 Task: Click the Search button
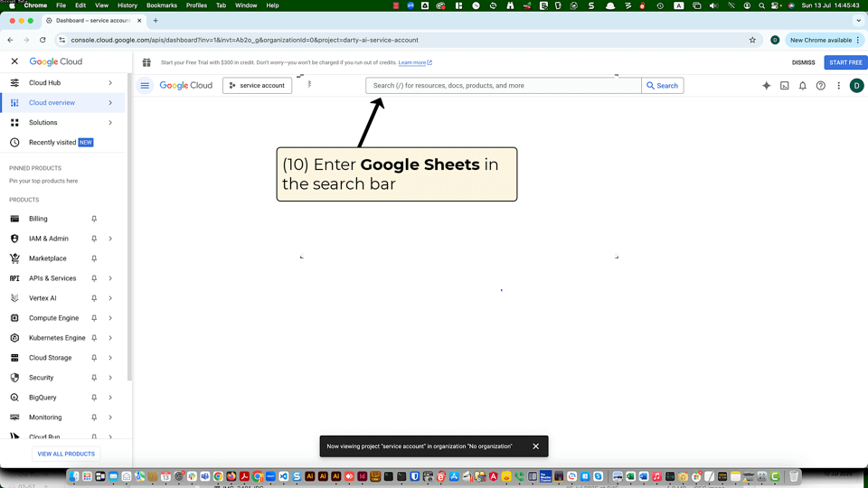coord(663,86)
